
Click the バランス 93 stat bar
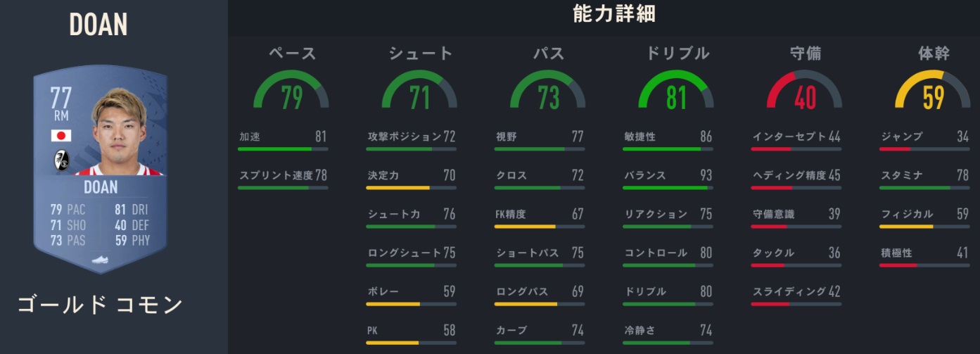tap(668, 188)
